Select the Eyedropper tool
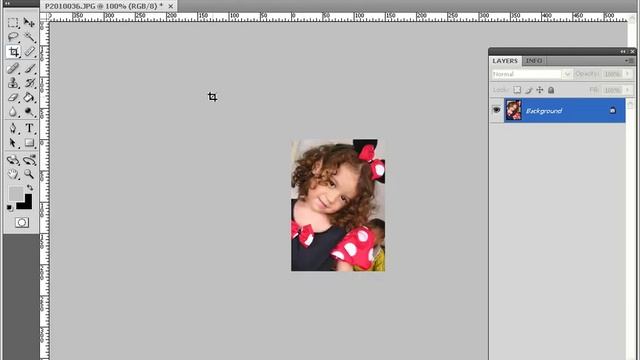 (x=29, y=52)
